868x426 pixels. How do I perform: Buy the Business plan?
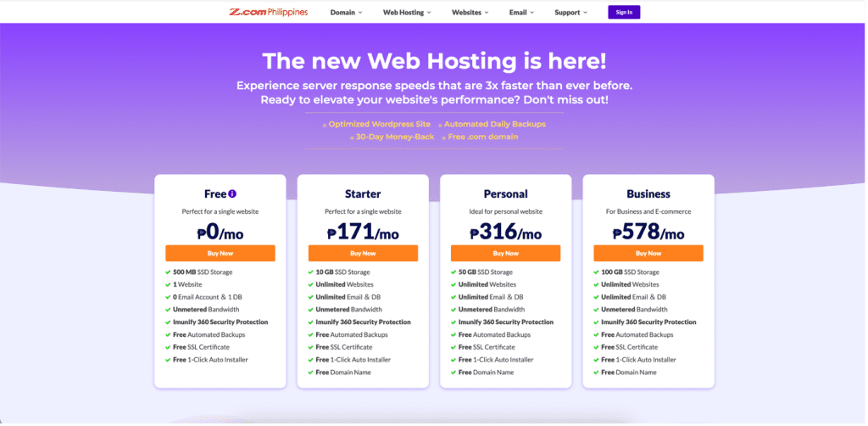(648, 253)
